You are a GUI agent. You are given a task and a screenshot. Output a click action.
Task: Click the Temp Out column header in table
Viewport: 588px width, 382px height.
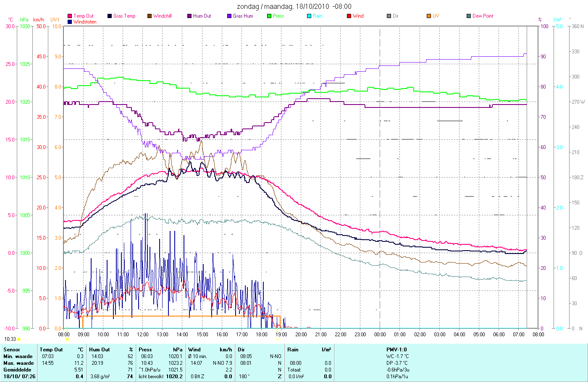[51, 349]
